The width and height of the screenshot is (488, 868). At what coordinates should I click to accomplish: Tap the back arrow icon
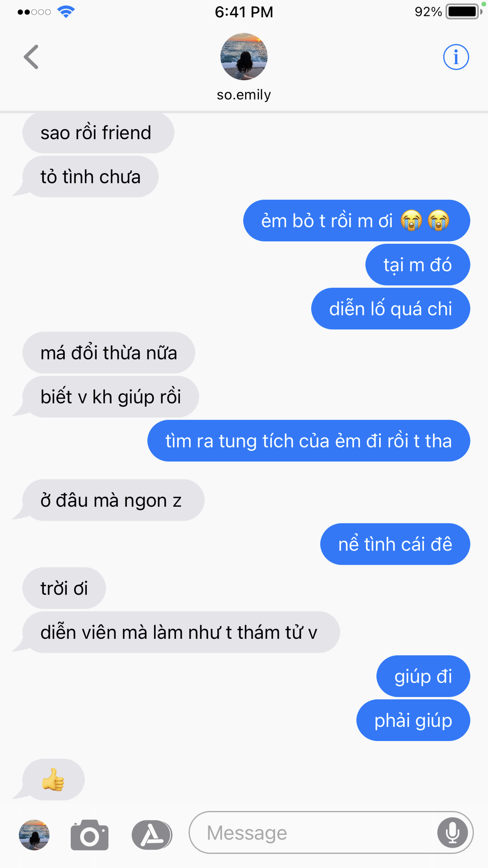click(31, 57)
